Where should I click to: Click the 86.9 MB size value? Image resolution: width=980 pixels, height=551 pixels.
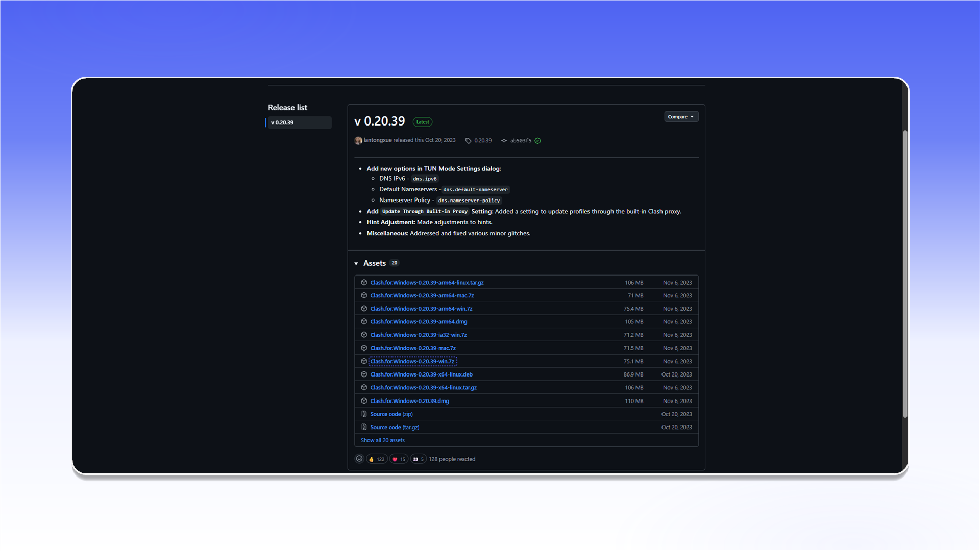coord(633,374)
